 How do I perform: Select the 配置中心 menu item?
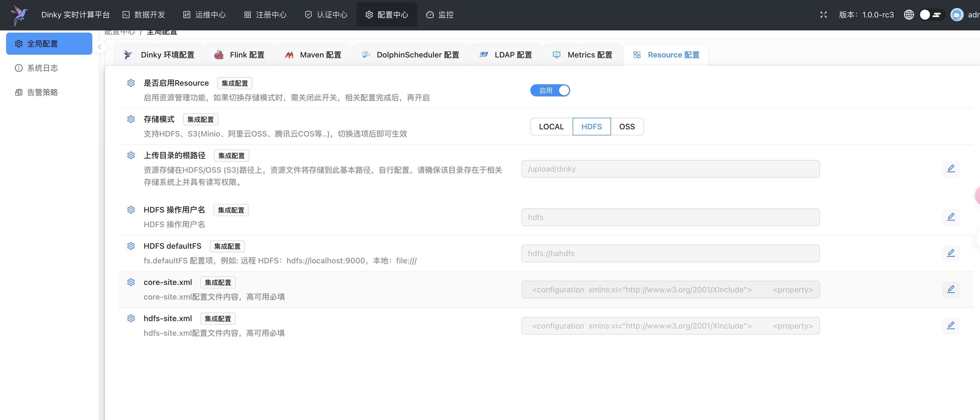click(x=387, y=15)
